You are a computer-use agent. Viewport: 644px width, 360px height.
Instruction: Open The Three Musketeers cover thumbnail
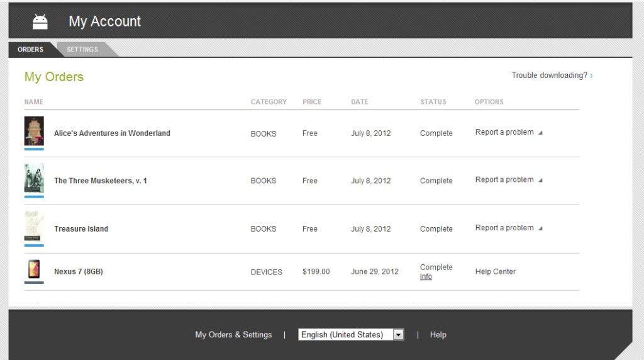click(34, 178)
